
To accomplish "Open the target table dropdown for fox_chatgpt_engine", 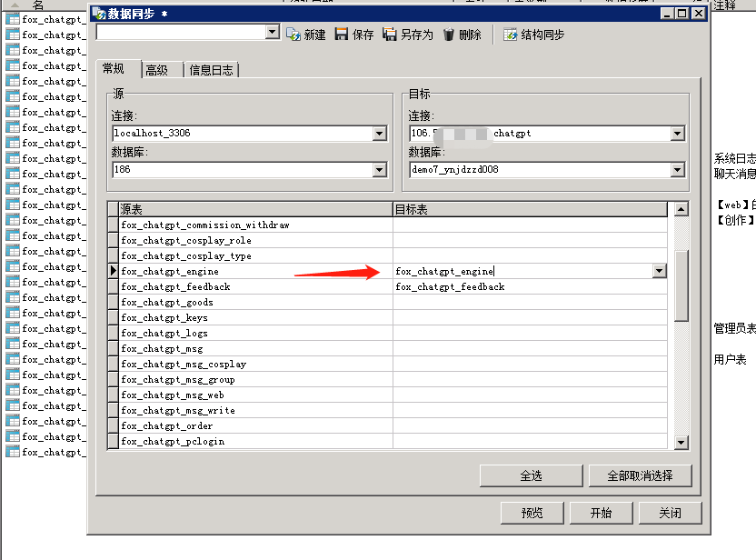I will coord(661,271).
